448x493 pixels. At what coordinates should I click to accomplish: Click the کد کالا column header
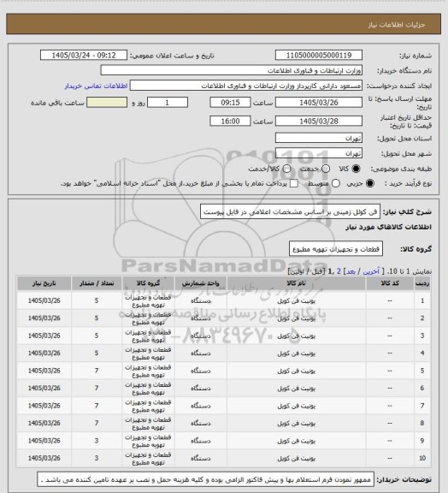pos(390,283)
